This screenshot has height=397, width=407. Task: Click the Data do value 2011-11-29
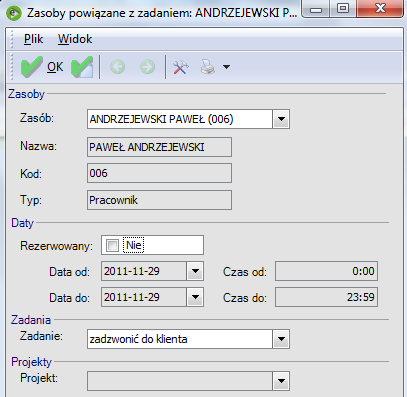pos(144,297)
